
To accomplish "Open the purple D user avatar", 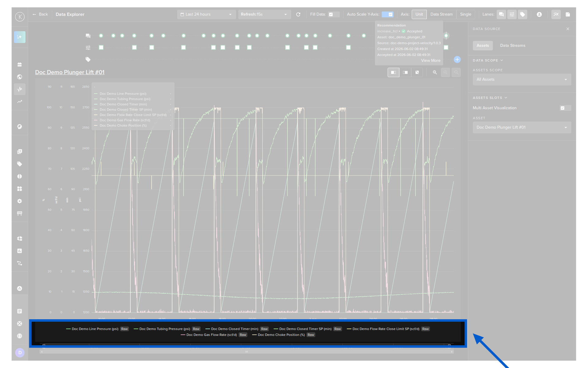I will [20, 353].
